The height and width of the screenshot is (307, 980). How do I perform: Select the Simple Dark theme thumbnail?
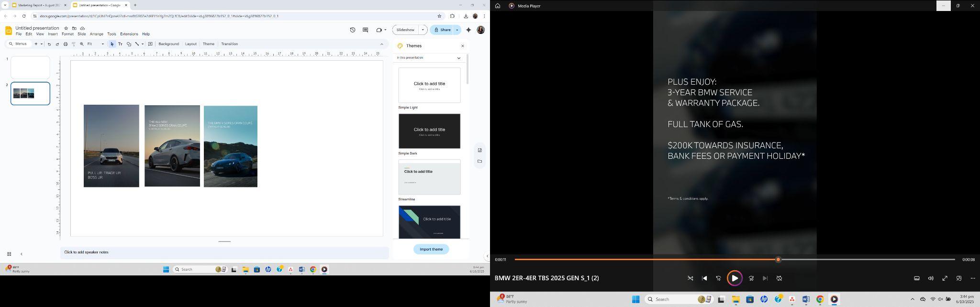tap(429, 131)
